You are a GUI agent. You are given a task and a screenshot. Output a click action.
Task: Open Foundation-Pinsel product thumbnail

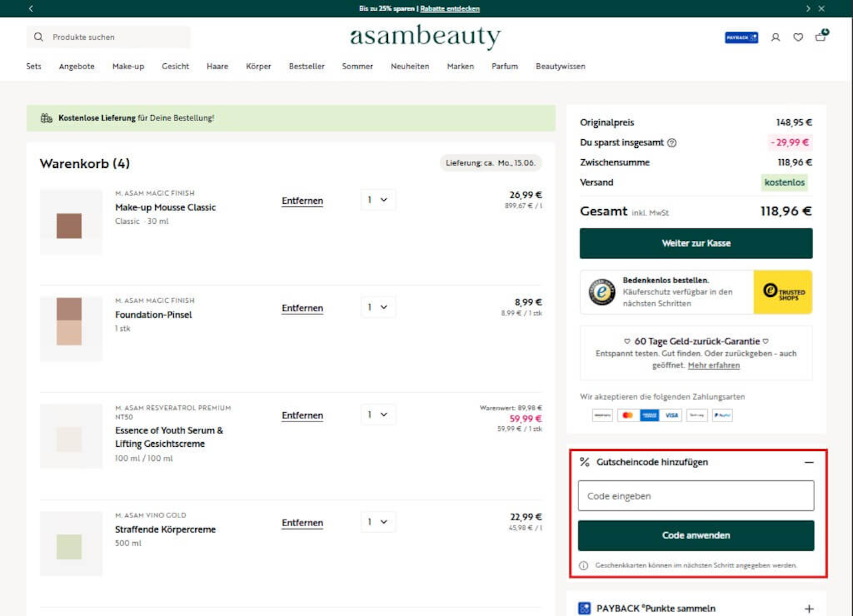point(71,329)
